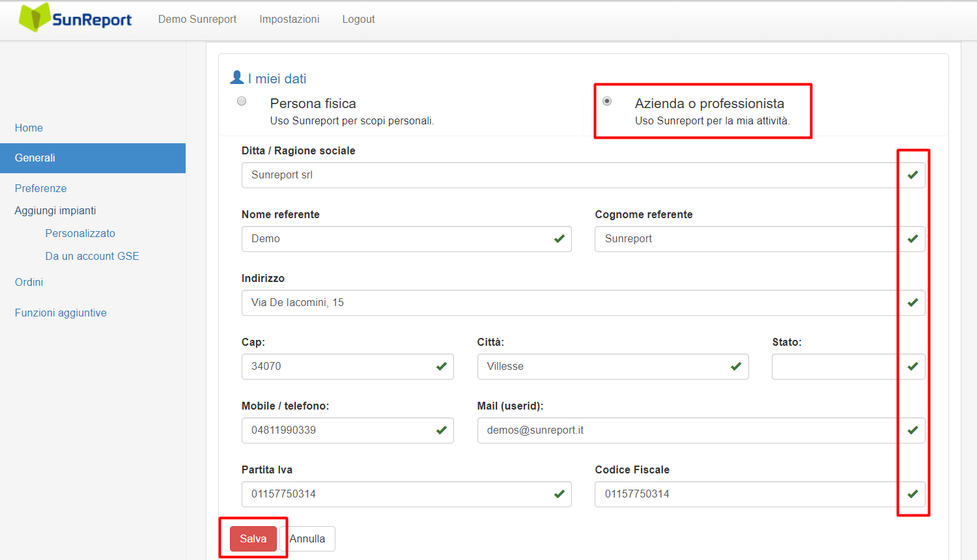Image resolution: width=977 pixels, height=560 pixels.
Task: Click the Indirizzo input field
Action: tap(583, 302)
